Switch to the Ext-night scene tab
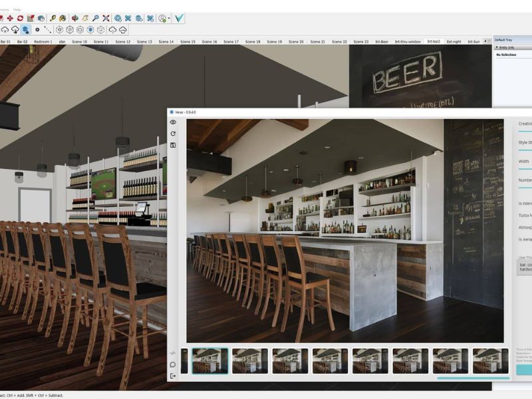The width and height of the screenshot is (532, 399). coord(454,42)
